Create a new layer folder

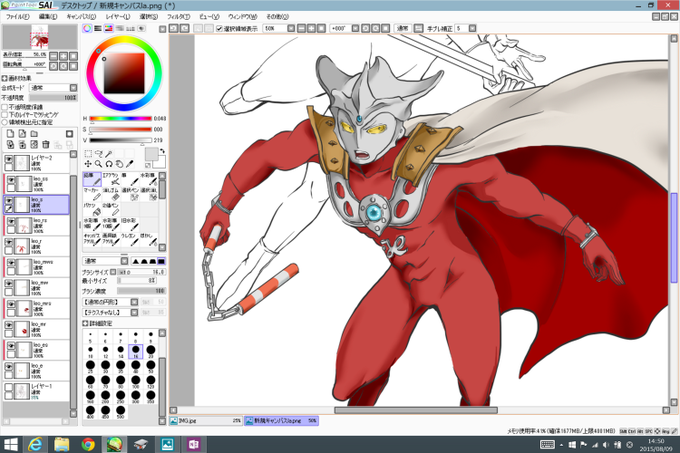pos(34,134)
